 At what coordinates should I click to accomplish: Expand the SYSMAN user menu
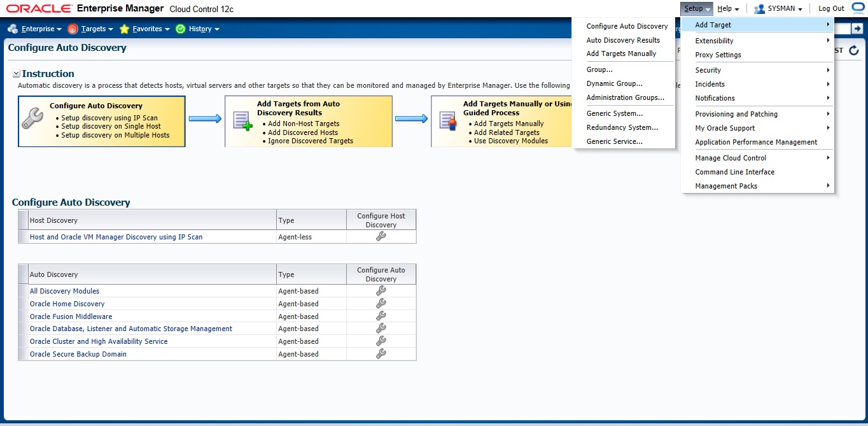coord(779,9)
